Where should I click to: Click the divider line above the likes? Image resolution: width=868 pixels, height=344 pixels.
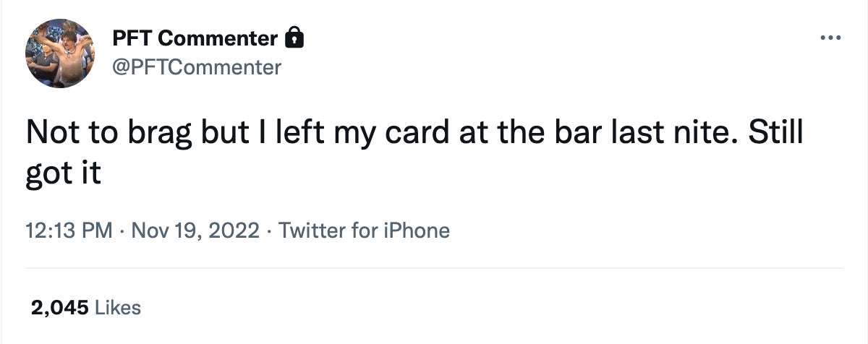point(434,268)
